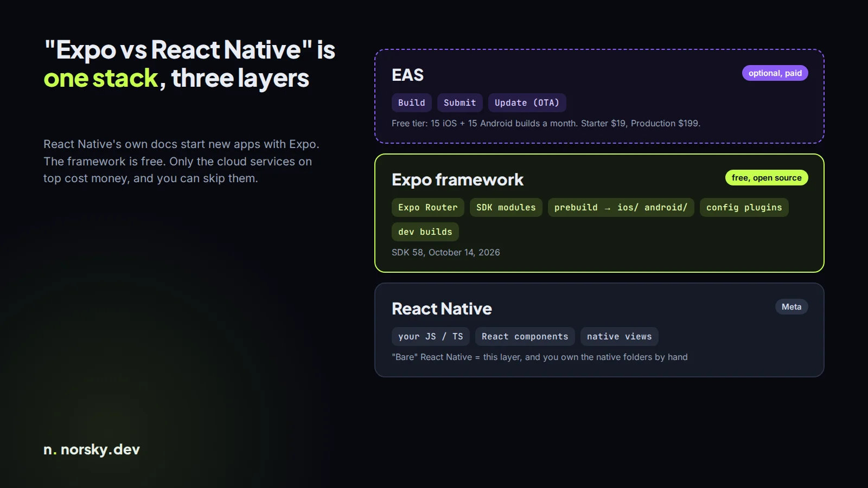Click the React components chip

(x=525, y=337)
